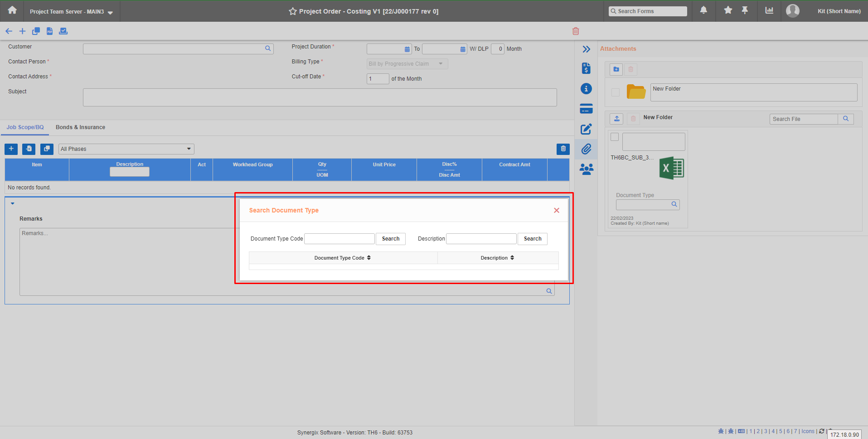868x439 pixels.
Task: Open the billing/invoice panel icon in right sidebar
Action: [586, 68]
